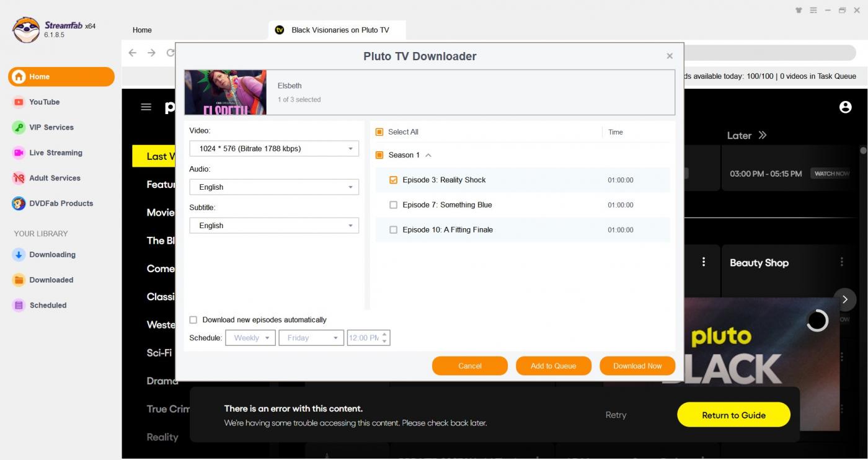The height and width of the screenshot is (460, 868).
Task: Select Black Visionaries on Pluto TV tab
Action: tap(340, 30)
